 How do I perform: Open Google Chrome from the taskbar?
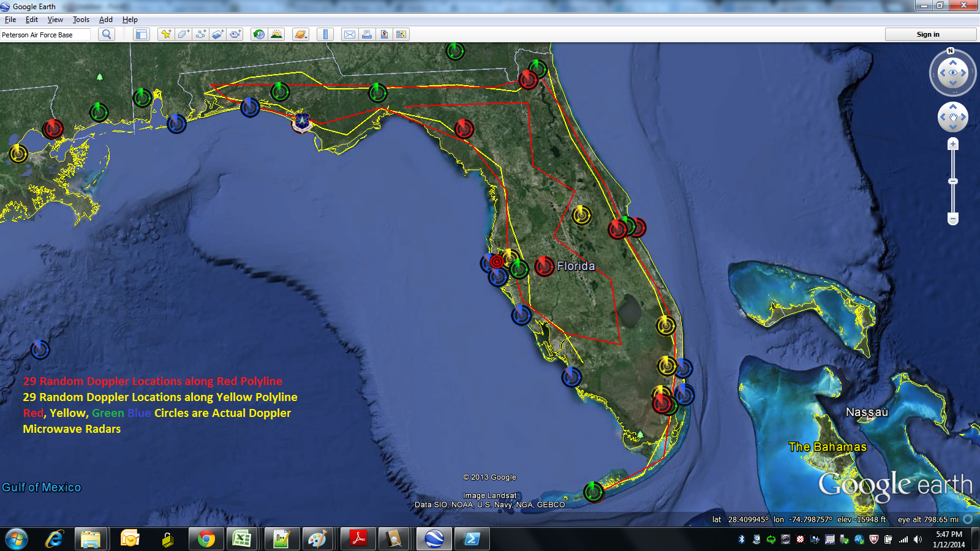[x=206, y=539]
